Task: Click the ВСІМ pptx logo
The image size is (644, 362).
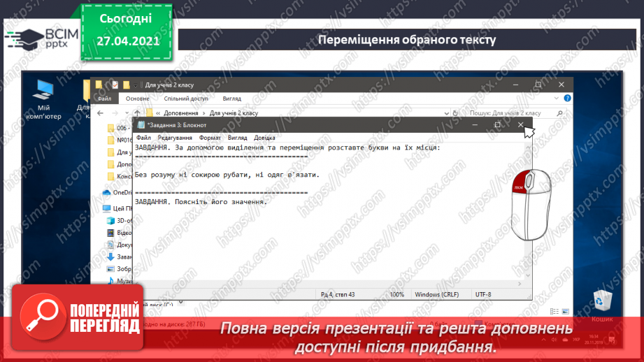Action: [41, 40]
